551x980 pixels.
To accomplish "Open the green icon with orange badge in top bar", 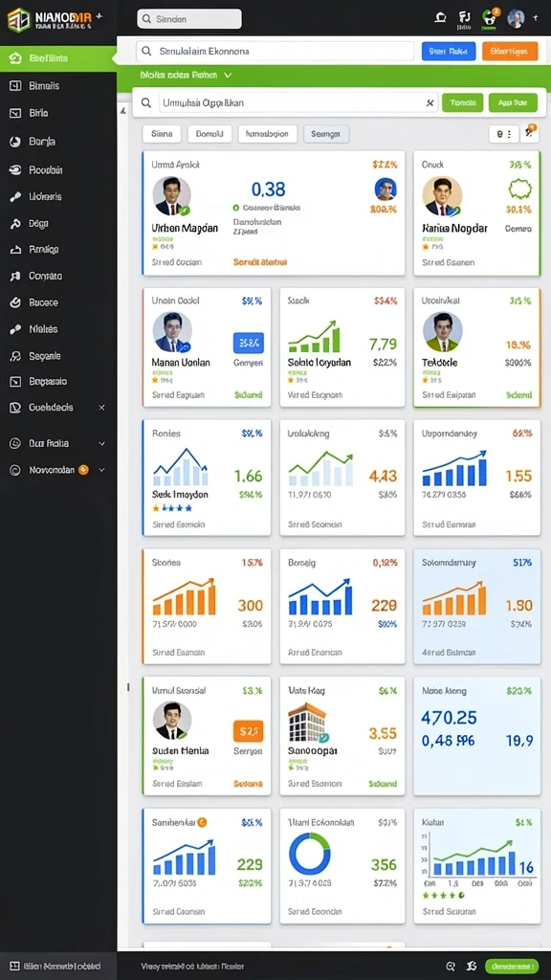I will pyautogui.click(x=489, y=18).
